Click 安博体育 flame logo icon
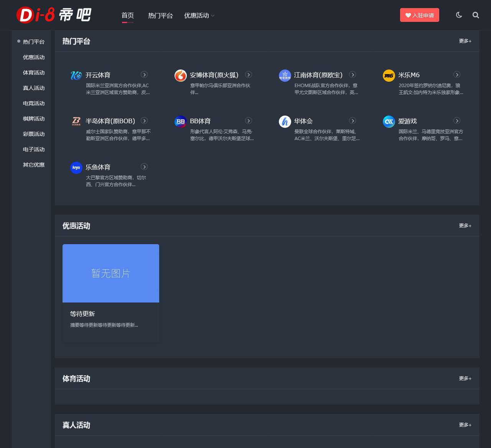Viewport: 491px width, 448px height. pos(181,76)
